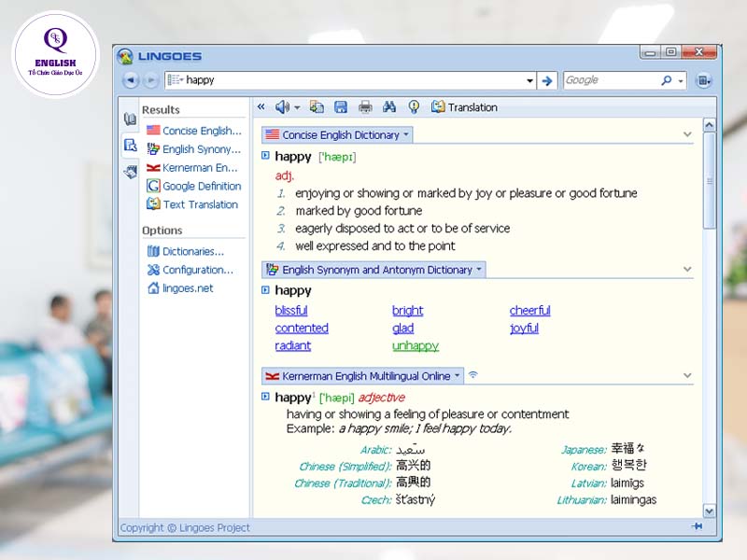Select Text Translation in the Results list
Screen dimensions: 747x560
(x=192, y=204)
